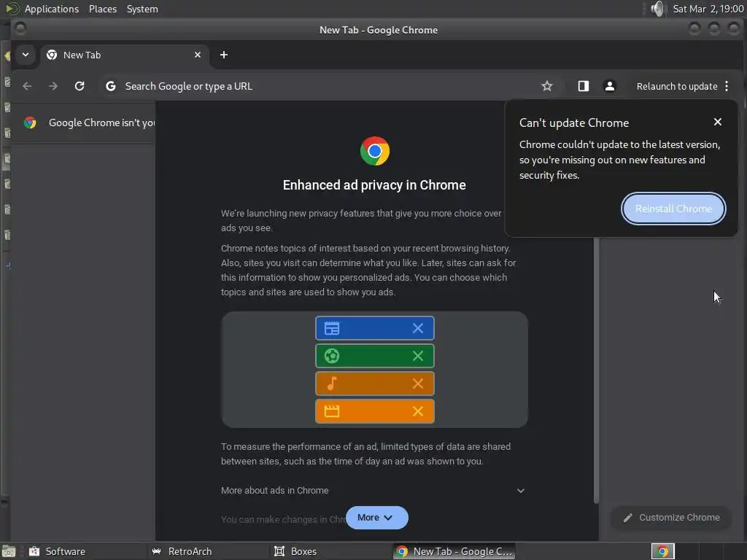The width and height of the screenshot is (747, 560).
Task: Select the New Tab tab
Action: coord(124,55)
